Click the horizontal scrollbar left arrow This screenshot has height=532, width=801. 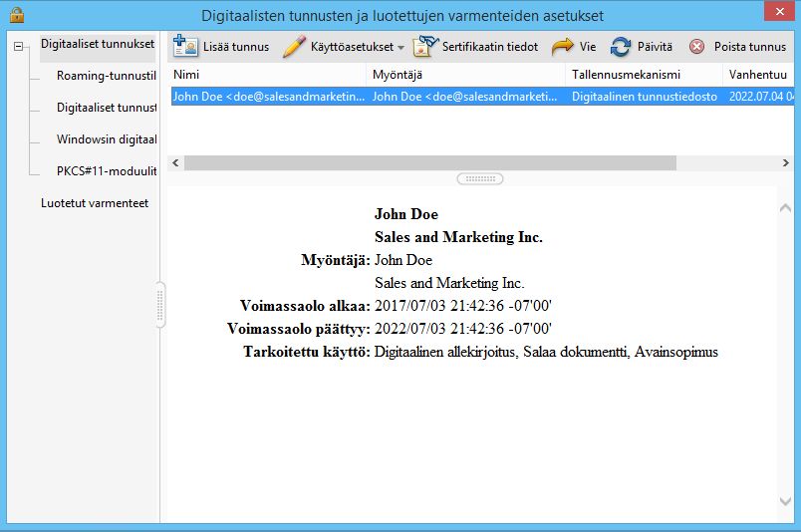(x=175, y=163)
